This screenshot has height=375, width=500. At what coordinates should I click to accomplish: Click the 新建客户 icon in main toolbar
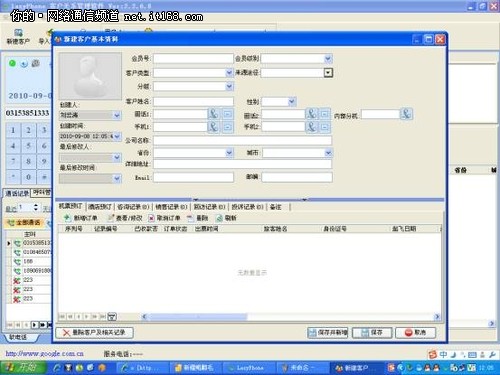pos(18,33)
